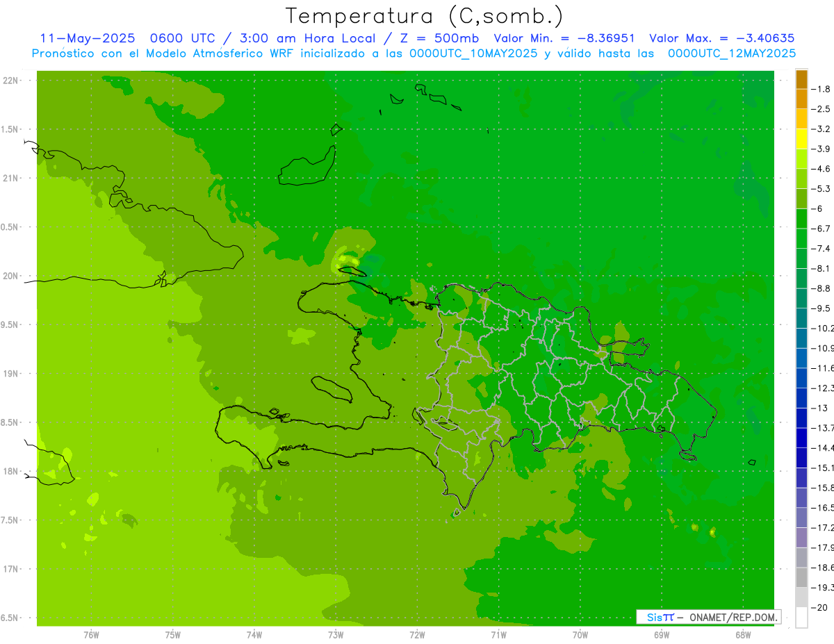Click the longitude label "74W"
834x644 pixels.
pyautogui.click(x=254, y=635)
